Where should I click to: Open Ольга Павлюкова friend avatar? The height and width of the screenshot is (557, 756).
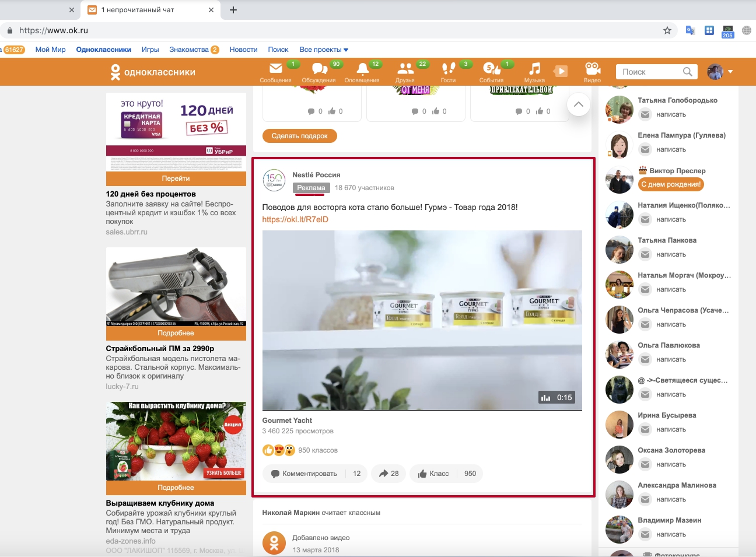[619, 355]
